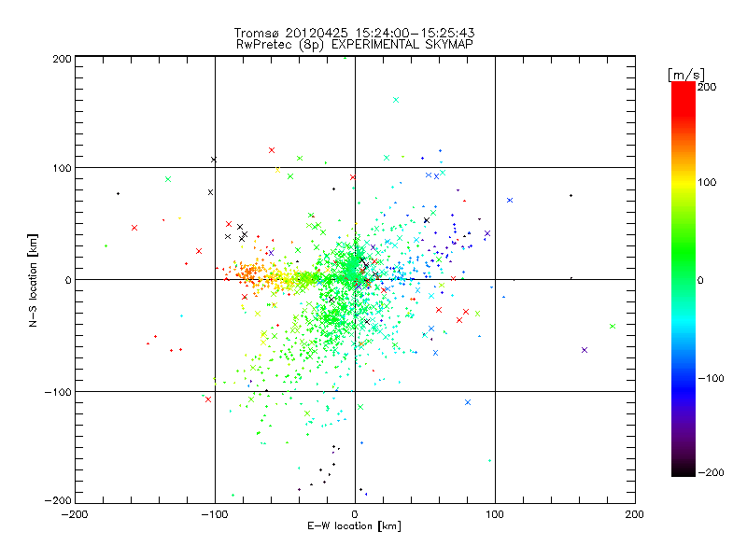Screen dimensions: 747x560
Task: Click the black dot marker in the far upper-right quadrant
Action: coord(571,196)
